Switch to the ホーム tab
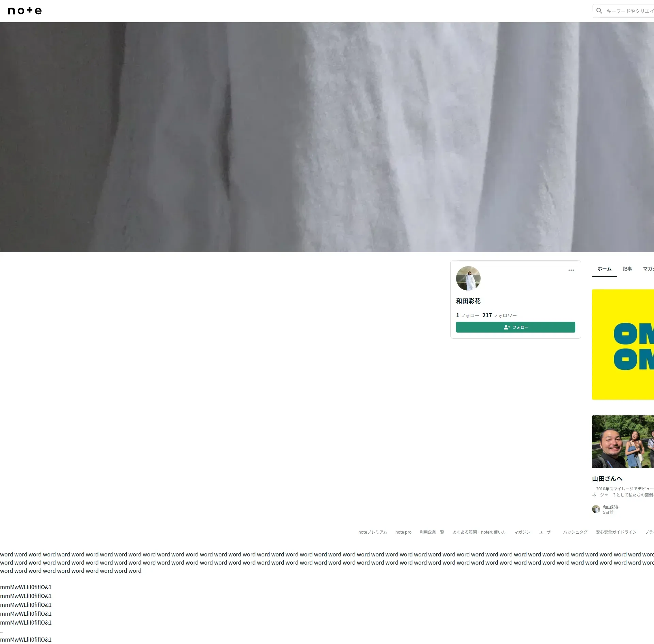 [604, 269]
